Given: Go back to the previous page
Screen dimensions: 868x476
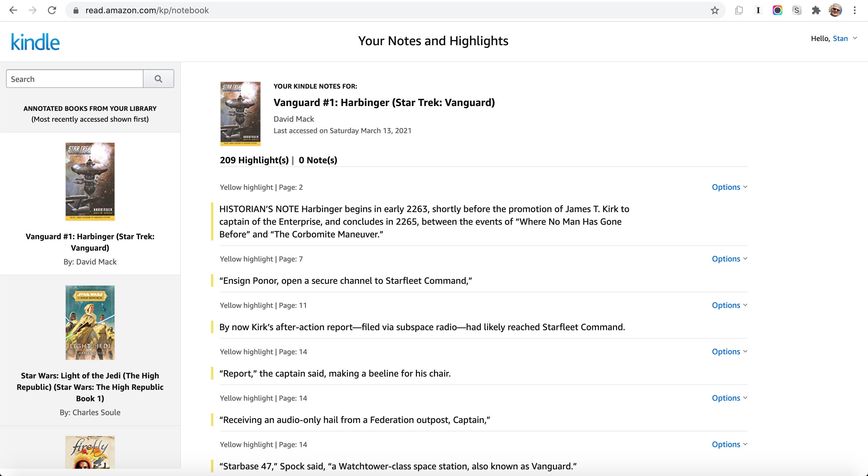Looking at the screenshot, I should [13, 11].
